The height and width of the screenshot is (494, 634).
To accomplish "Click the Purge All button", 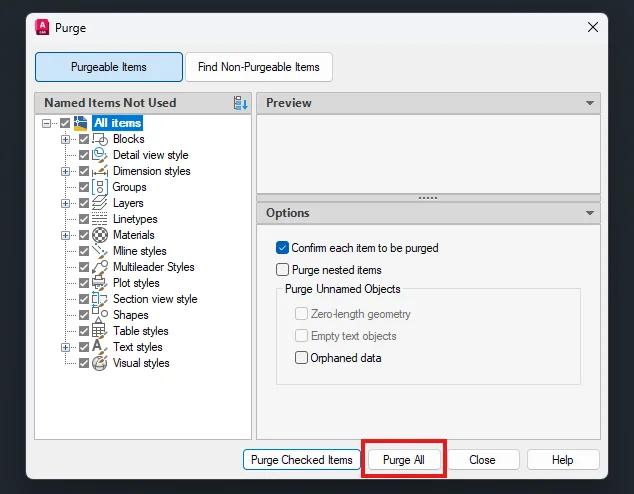I will click(404, 460).
